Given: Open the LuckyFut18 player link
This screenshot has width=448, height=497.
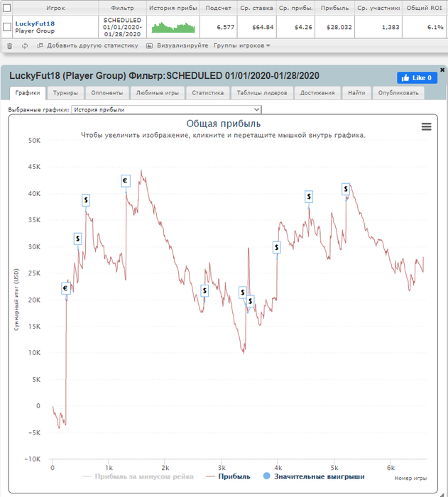Looking at the screenshot, I should pos(35,23).
